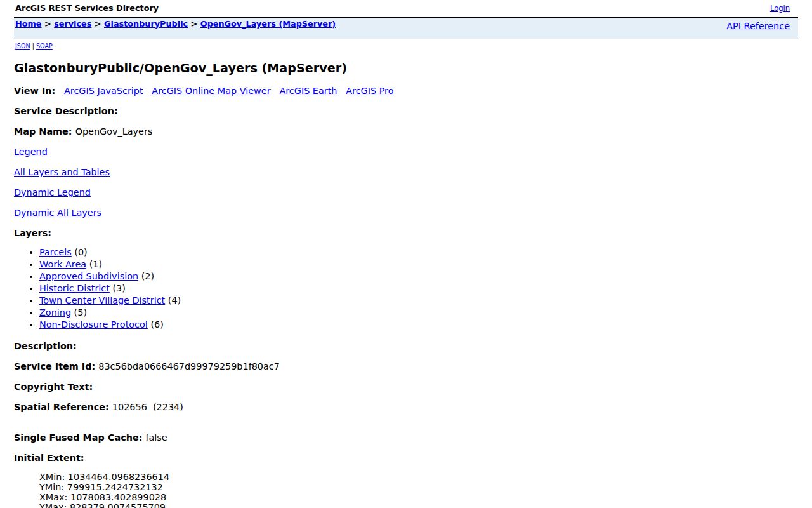Open the Historic District layer
This screenshot has width=812, height=508.
click(74, 288)
